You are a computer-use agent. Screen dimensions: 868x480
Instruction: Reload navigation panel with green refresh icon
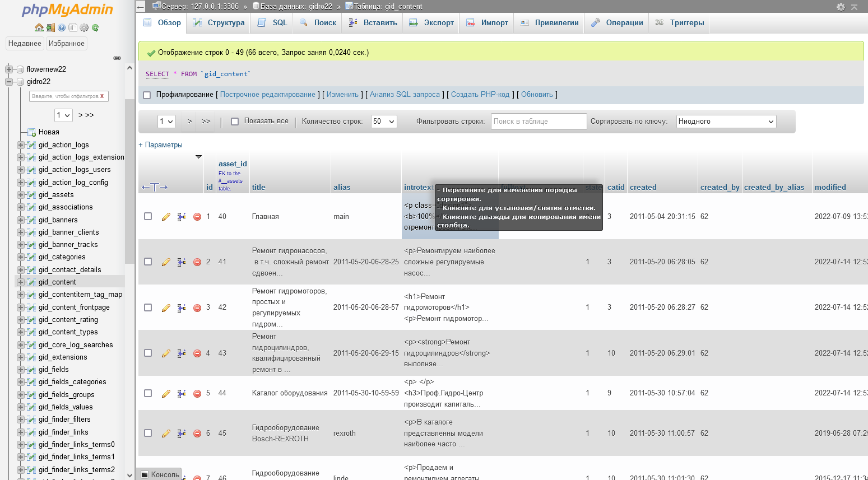[x=95, y=27]
